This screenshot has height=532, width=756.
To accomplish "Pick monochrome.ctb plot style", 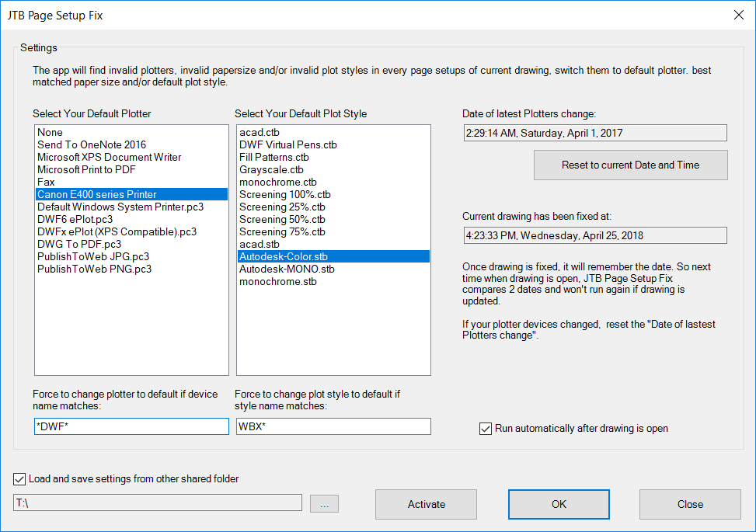I will (278, 182).
